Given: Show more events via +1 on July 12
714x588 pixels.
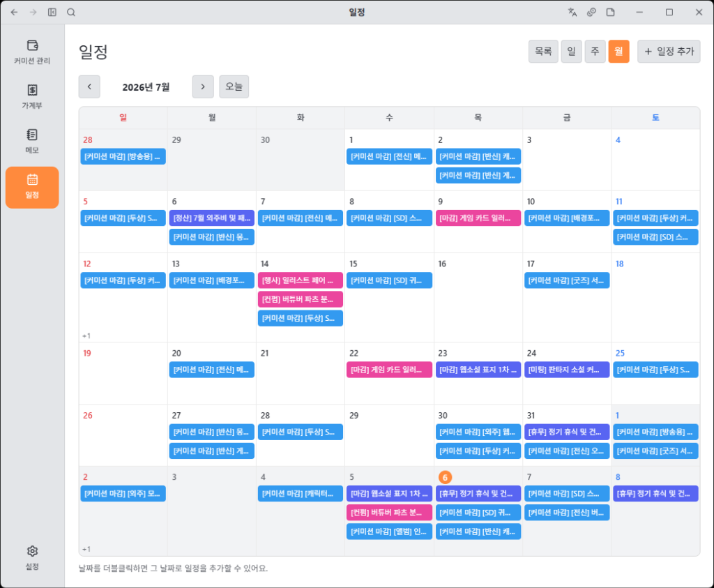Looking at the screenshot, I should 86,336.
